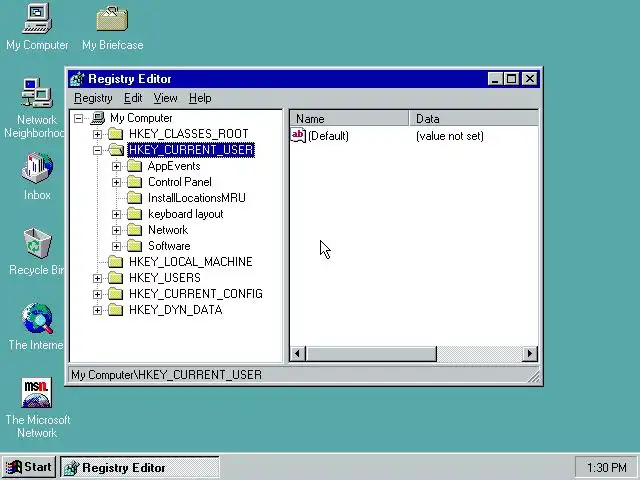Select the HKEY_LOCAL_MACHINE key label
Image resolution: width=640 pixels, height=480 pixels.
click(191, 262)
